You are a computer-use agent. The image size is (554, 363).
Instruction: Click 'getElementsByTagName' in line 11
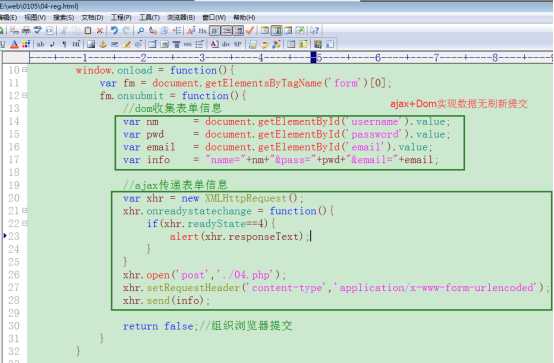263,83
